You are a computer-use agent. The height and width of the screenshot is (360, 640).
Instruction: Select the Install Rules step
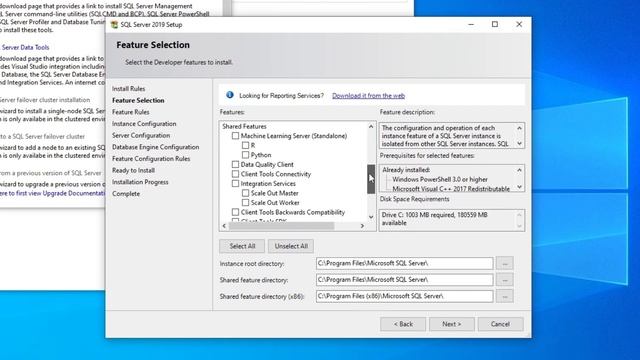129,89
